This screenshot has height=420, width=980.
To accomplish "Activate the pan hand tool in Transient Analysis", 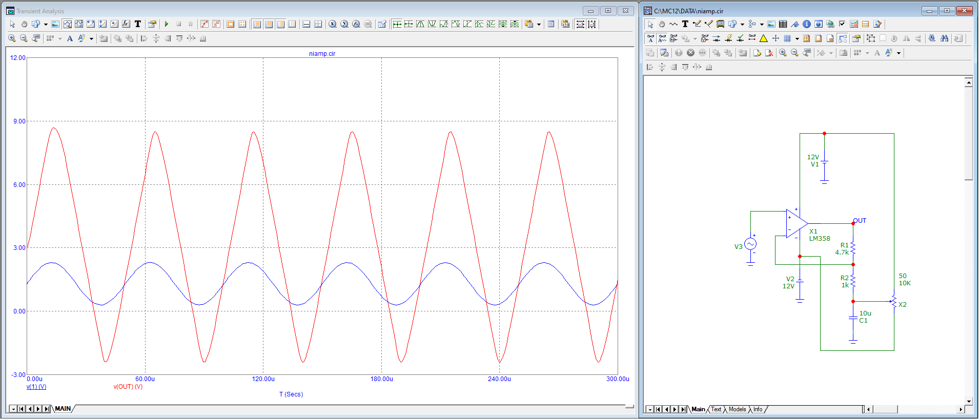I will [24, 24].
